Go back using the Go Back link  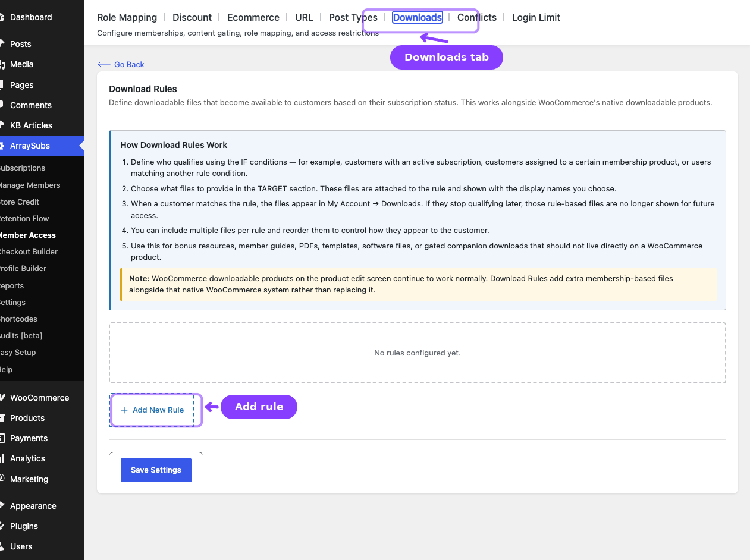coord(121,64)
